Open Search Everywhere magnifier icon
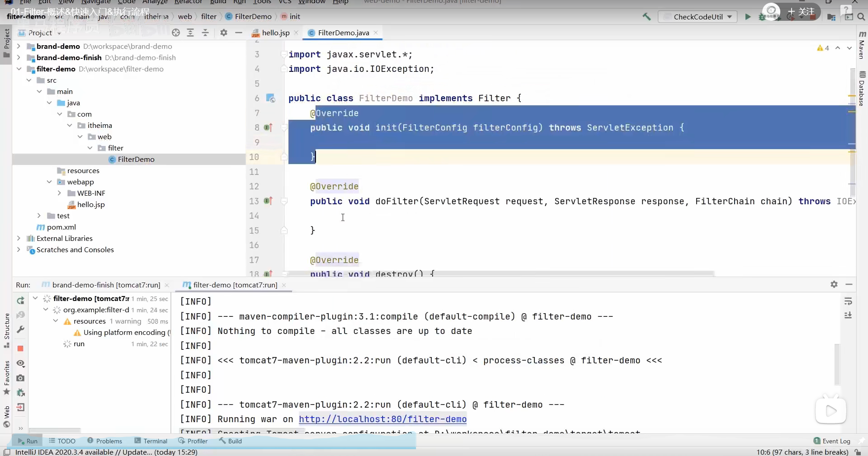The width and height of the screenshot is (868, 456). pos(861,17)
